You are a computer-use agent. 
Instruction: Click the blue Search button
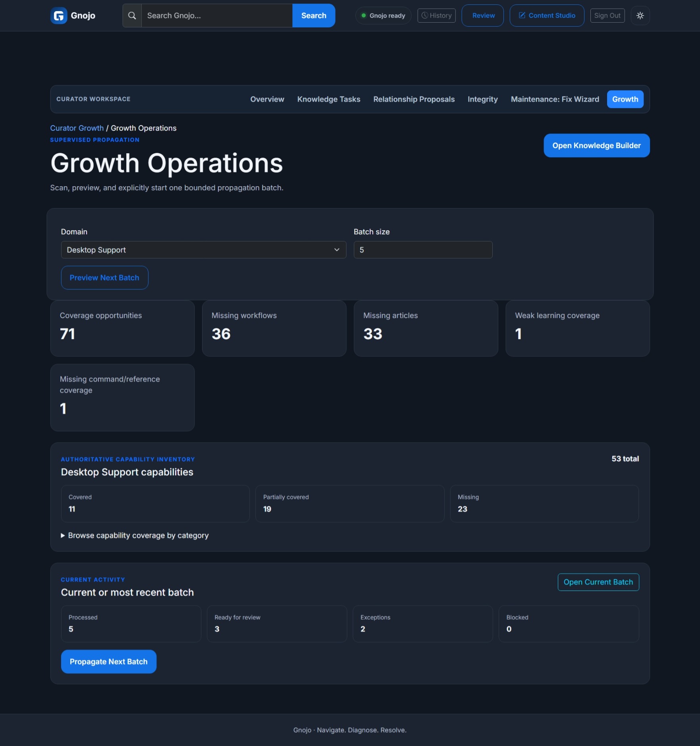pos(314,15)
